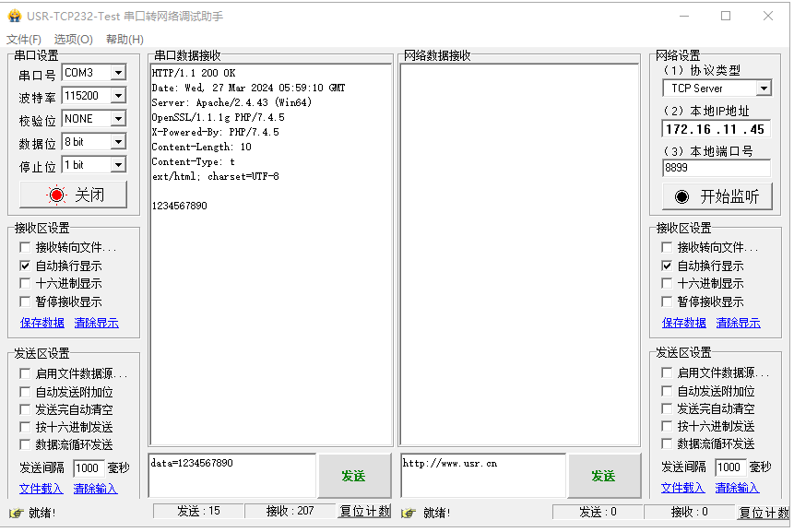Expand the COM3 serial port dropdown
Image resolution: width=794 pixels, height=532 pixels.
pyautogui.click(x=118, y=73)
